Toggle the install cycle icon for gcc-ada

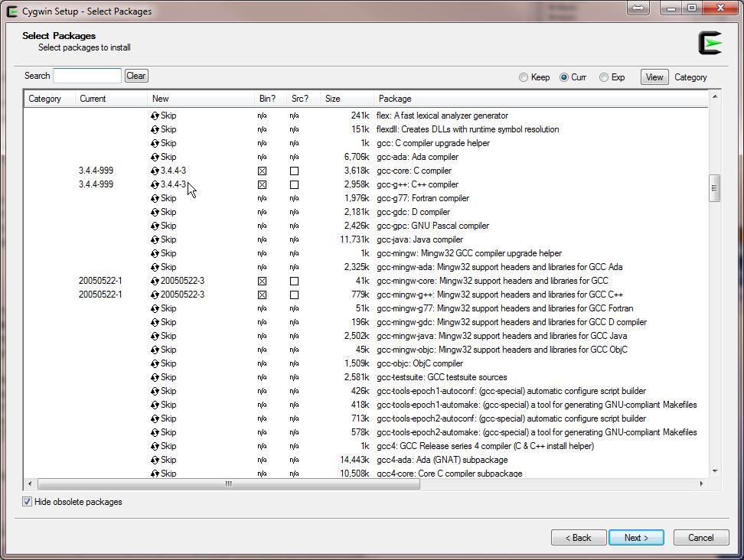point(155,157)
